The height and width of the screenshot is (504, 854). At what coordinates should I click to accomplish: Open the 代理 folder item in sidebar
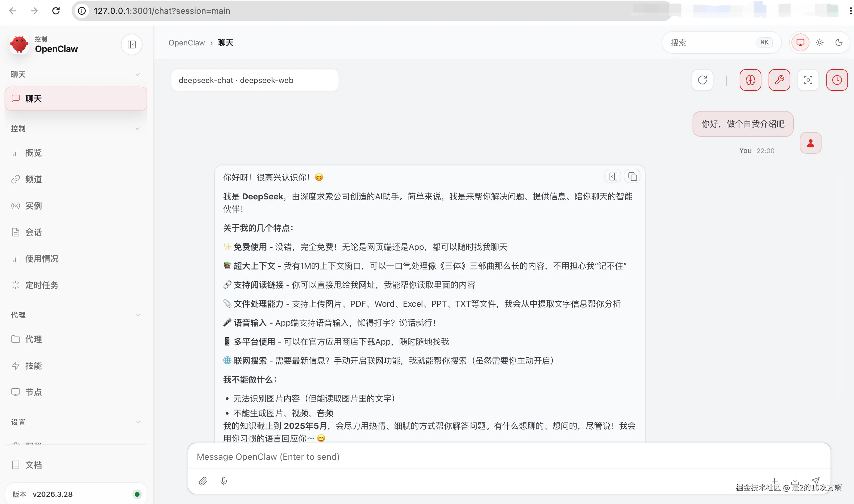click(76, 339)
